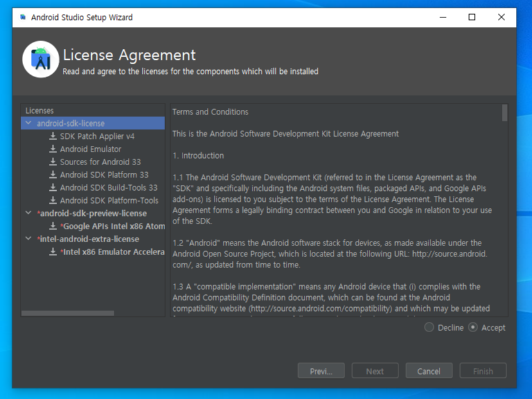Select the Decline radio button
Viewport: 532px width, 399px height.
tap(429, 328)
